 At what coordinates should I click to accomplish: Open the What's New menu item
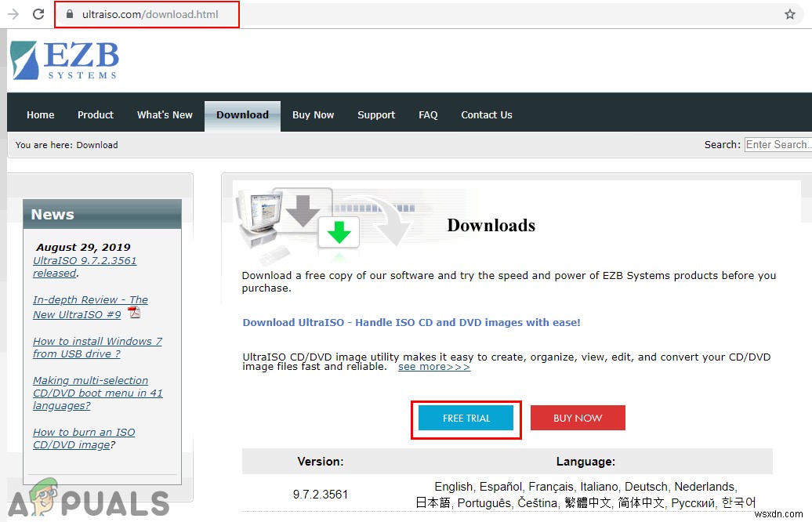coord(165,115)
